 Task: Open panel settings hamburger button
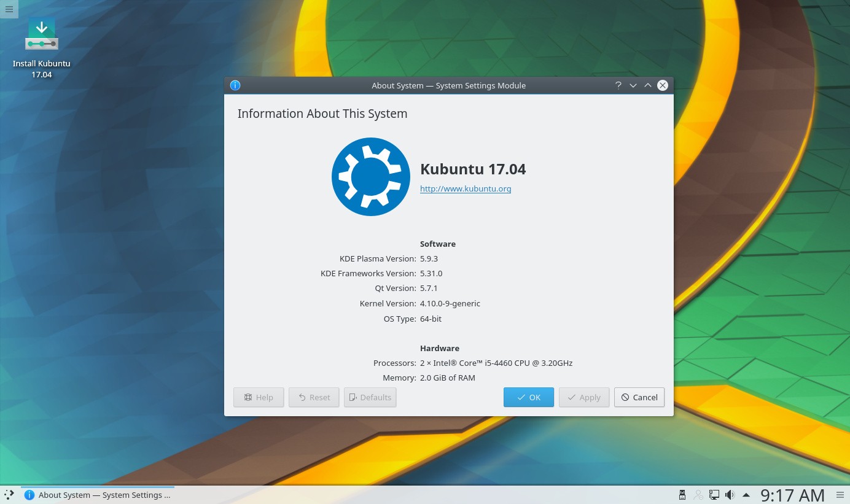pyautogui.click(x=840, y=495)
